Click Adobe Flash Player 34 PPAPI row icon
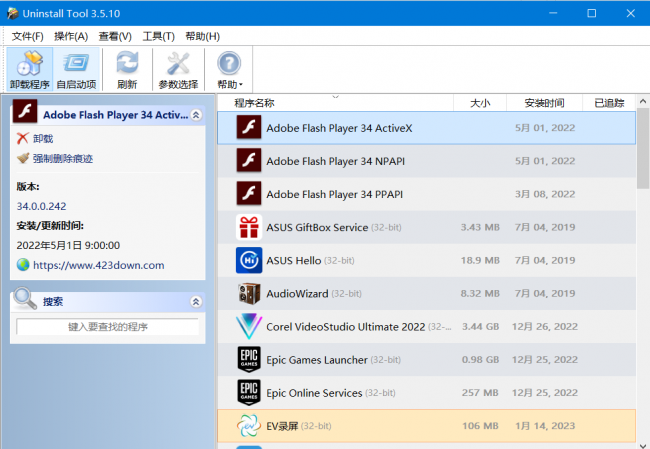The width and height of the screenshot is (650, 449). click(x=249, y=194)
